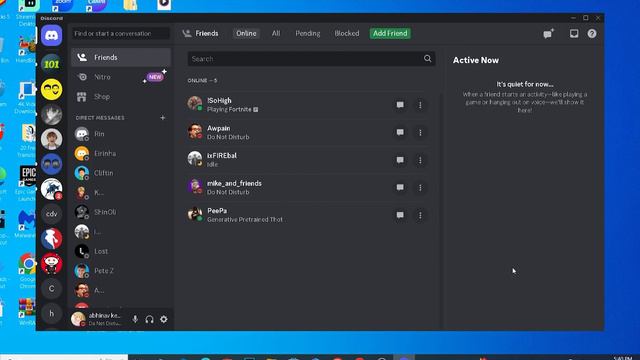Open the red Reddit mascot server

pos(51,264)
